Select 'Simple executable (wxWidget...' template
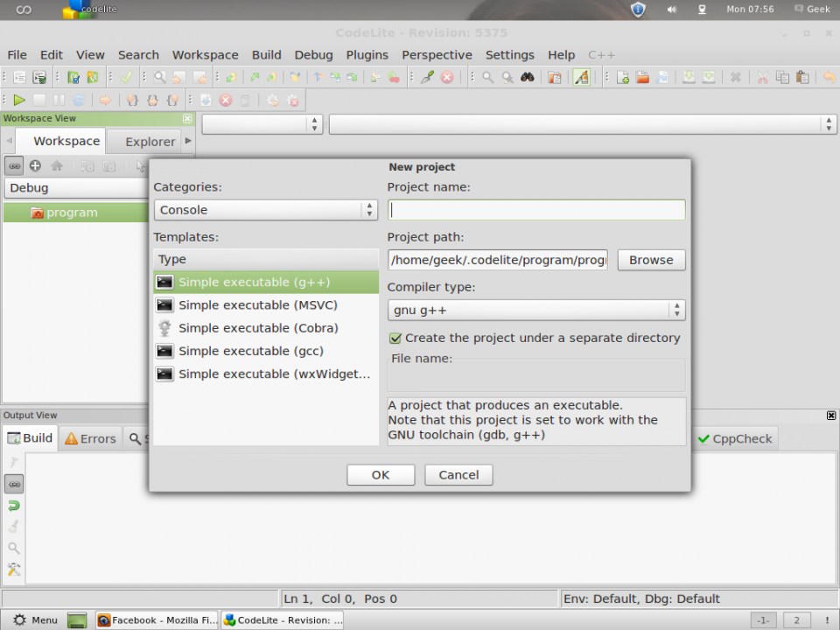Image resolution: width=840 pixels, height=630 pixels. pos(266,374)
